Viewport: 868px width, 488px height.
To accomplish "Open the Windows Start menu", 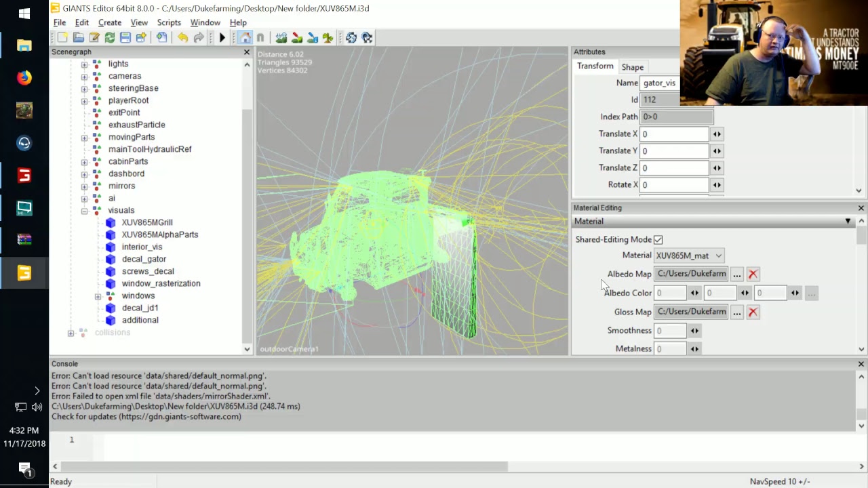I will coord(24,14).
